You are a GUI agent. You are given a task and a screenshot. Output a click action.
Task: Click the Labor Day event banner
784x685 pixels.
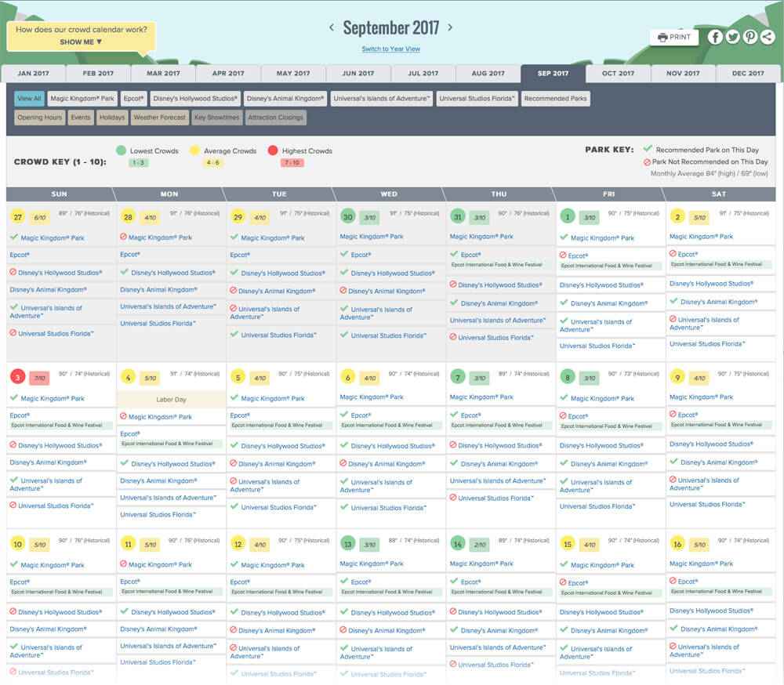coord(171,400)
